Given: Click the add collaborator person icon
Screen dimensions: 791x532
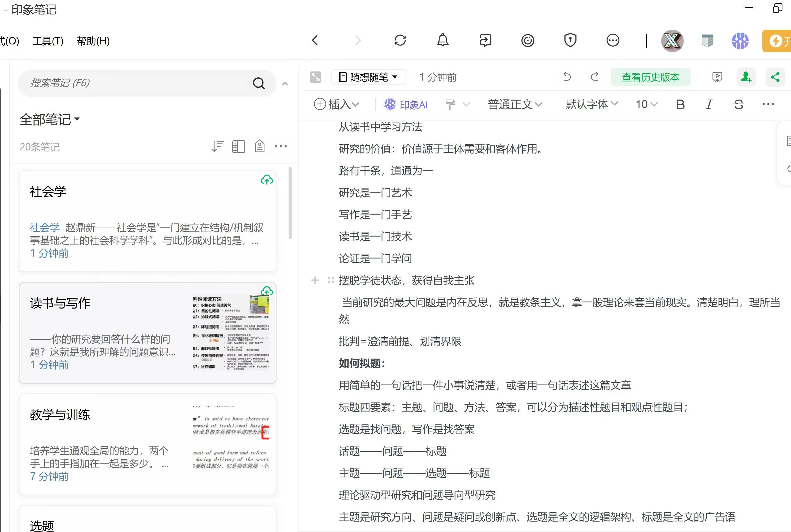Looking at the screenshot, I should [x=746, y=77].
